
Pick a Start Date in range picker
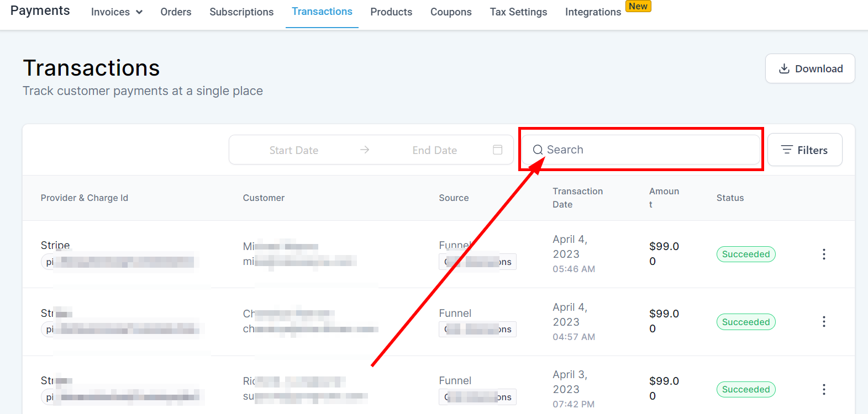pos(294,150)
